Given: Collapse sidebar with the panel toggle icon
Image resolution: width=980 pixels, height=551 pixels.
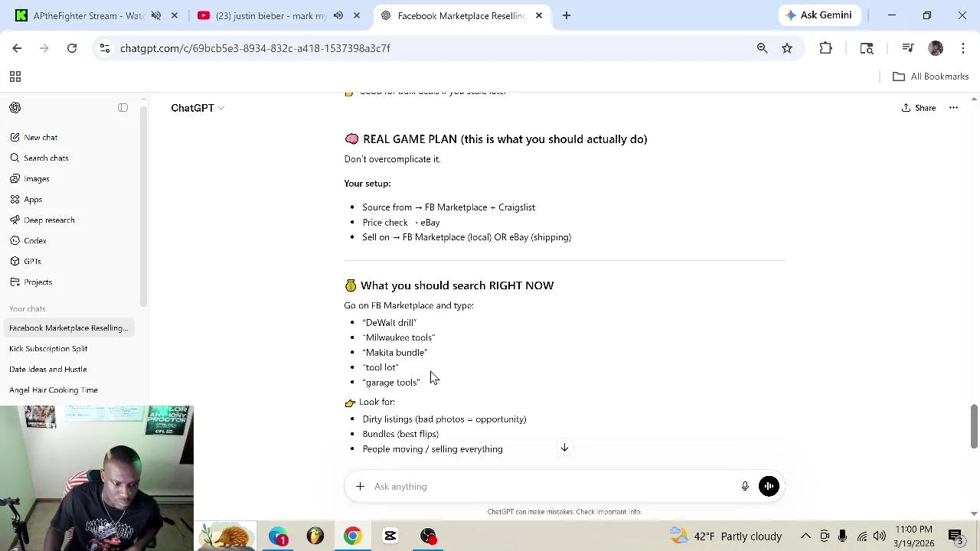Looking at the screenshot, I should tap(122, 108).
